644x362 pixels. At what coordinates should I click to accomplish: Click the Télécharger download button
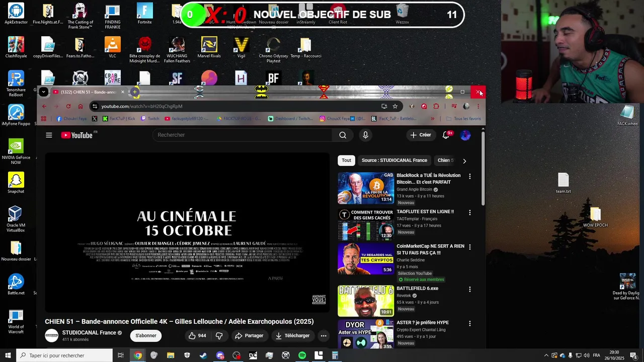click(292, 335)
